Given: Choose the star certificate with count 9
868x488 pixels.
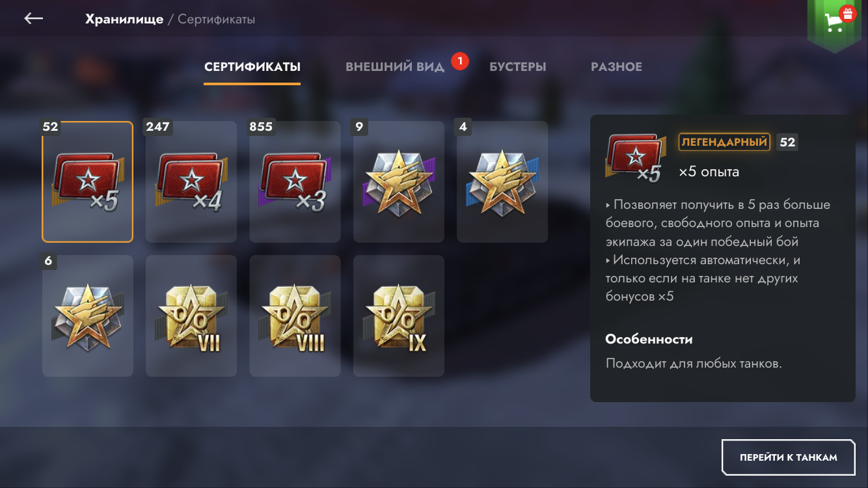Looking at the screenshot, I should tap(399, 182).
